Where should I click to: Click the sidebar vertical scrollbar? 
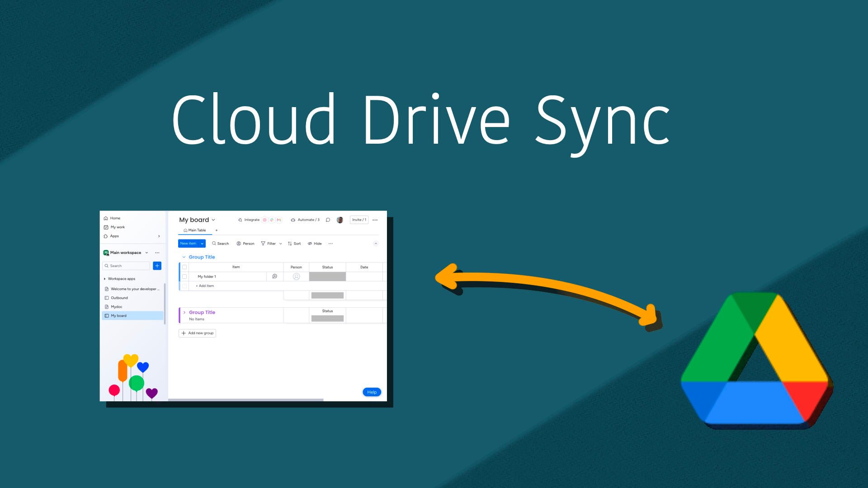pos(165,304)
